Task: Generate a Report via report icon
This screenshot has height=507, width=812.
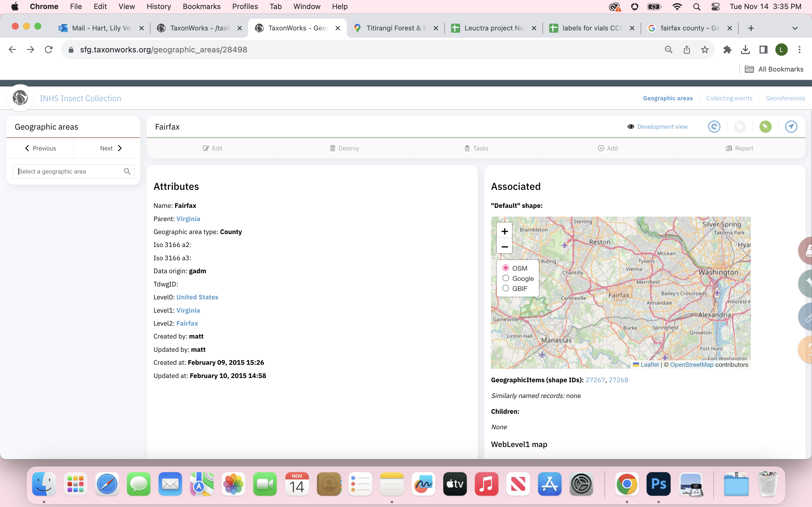Action: [740, 148]
